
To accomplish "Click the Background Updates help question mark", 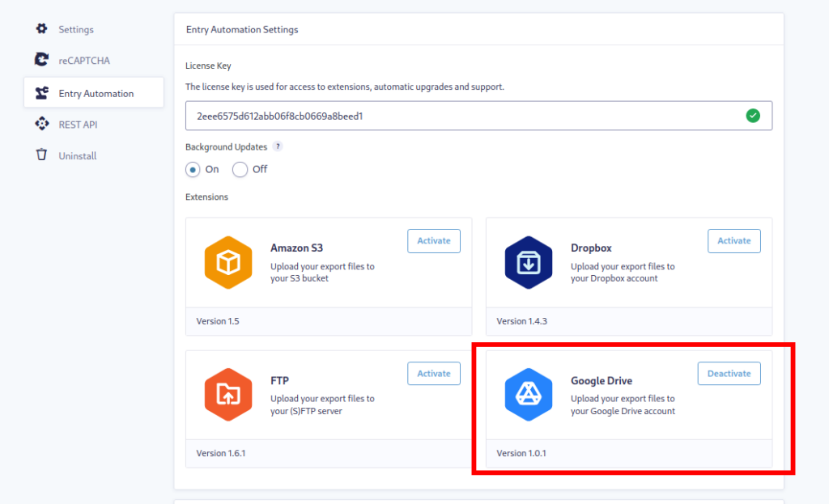I will click(278, 146).
